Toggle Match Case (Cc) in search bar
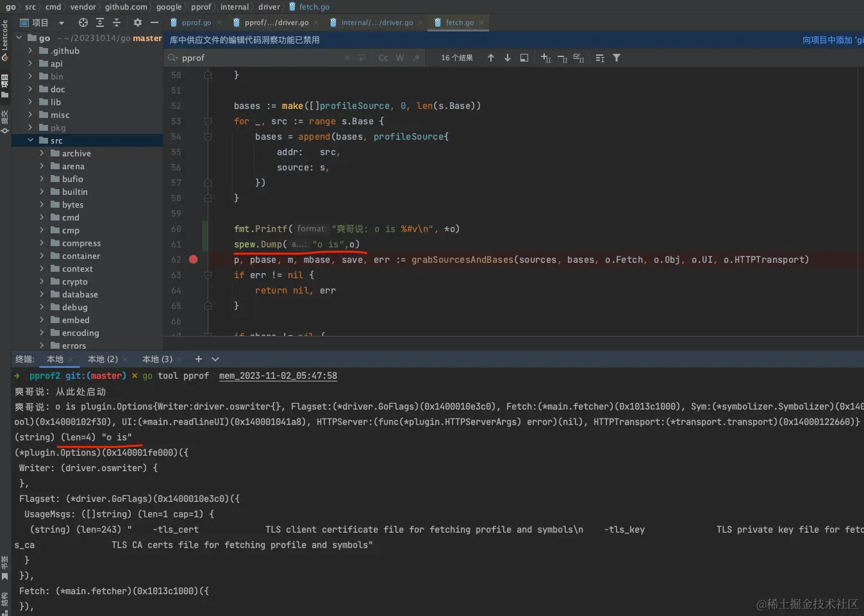The width and height of the screenshot is (864, 616). (383, 58)
